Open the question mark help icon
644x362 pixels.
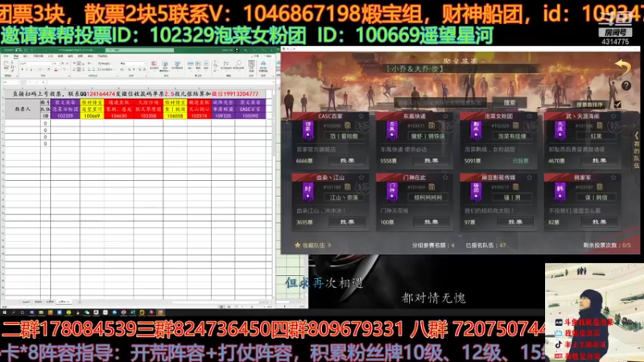tap(626, 86)
